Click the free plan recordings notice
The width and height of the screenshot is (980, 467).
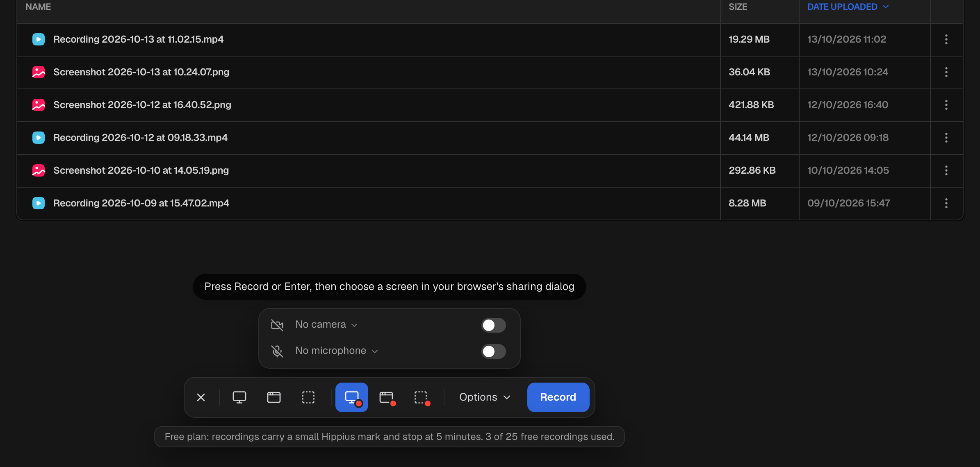point(390,437)
